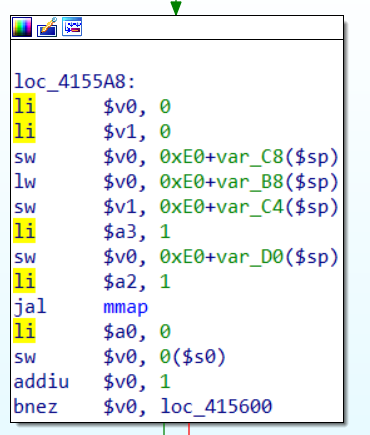Click var_D0 in the sw $v0 line
Screen dimensions: 370x435
point(250,257)
